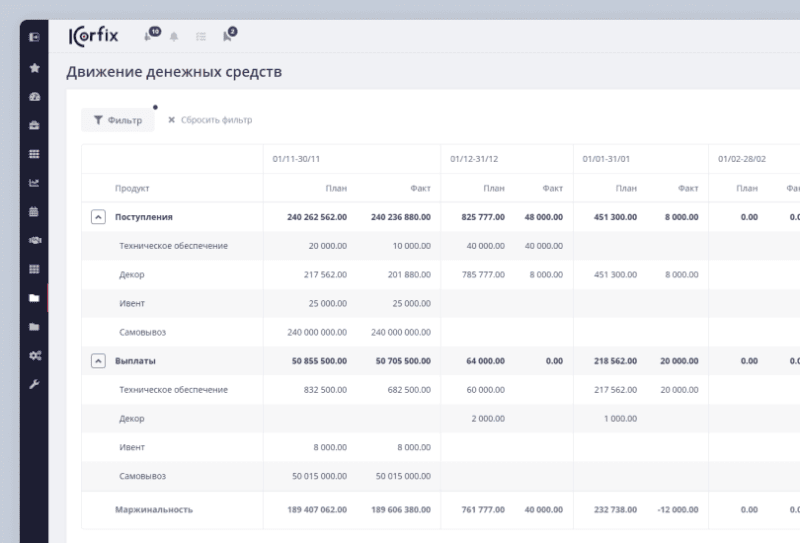Click Сбросить фильтр to reset filter
Screen dimensions: 800x543
[x=210, y=120]
